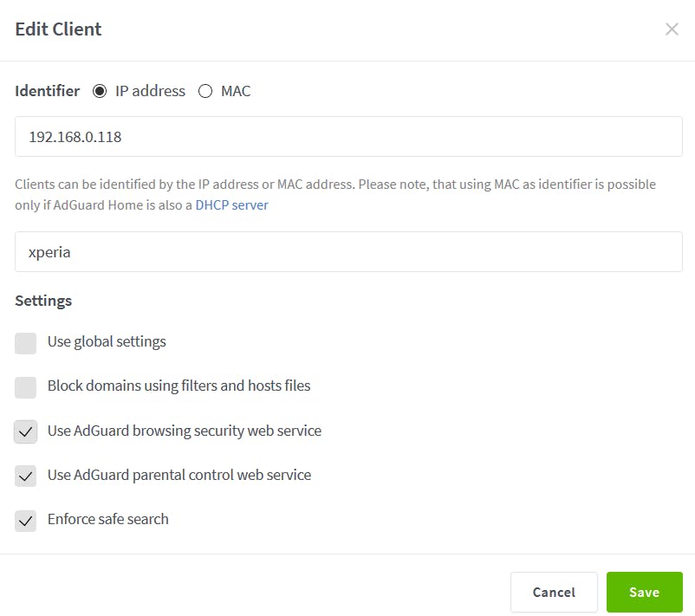Uncheck Use AdGuard parental control web service
The height and width of the screenshot is (616, 695).
pos(25,476)
